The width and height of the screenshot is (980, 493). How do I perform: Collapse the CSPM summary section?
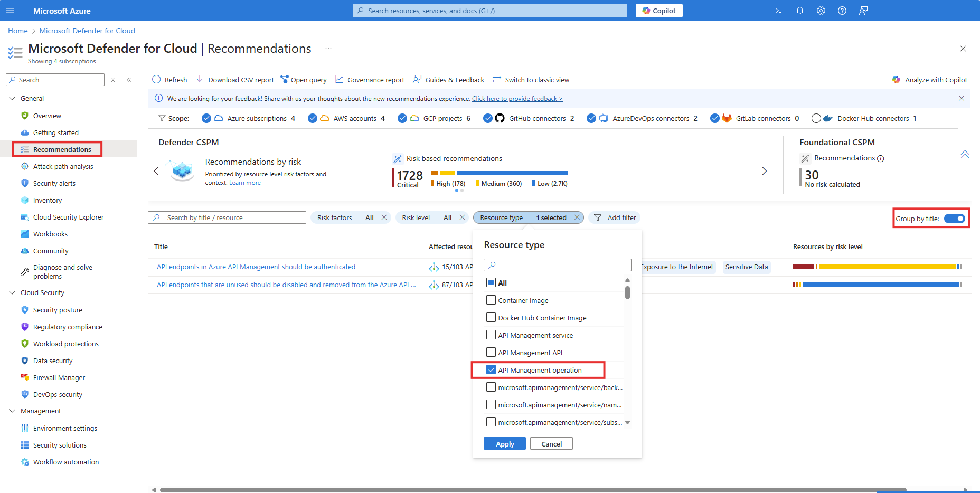tap(965, 154)
